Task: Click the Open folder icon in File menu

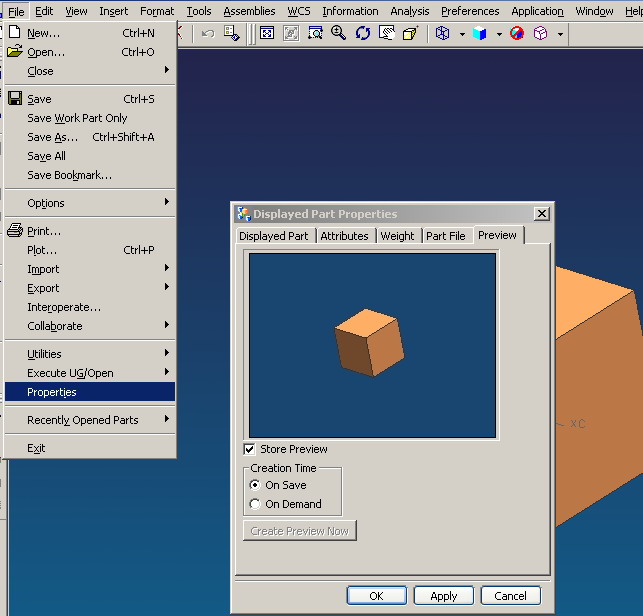Action: coord(15,51)
